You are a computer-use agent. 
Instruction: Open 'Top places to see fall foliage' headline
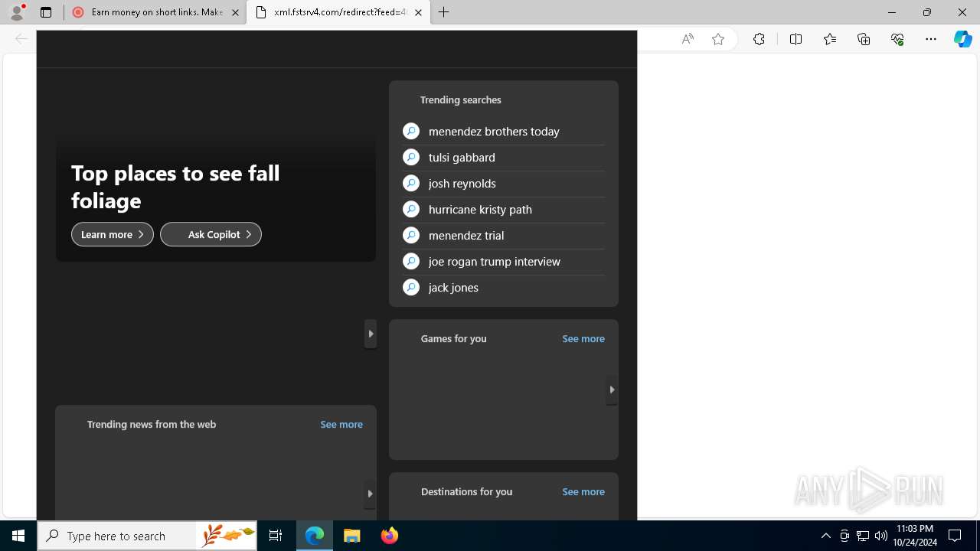[175, 187]
